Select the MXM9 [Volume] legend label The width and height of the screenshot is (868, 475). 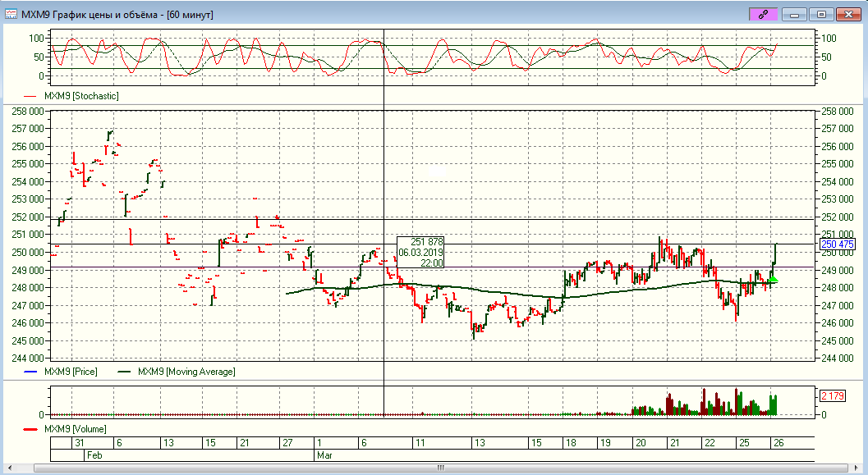point(75,428)
